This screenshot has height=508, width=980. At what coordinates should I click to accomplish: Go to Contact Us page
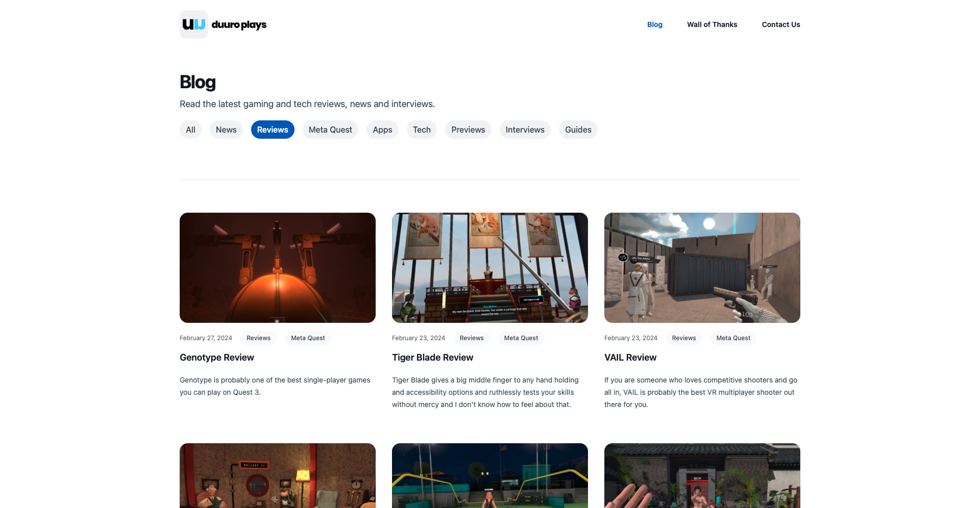coord(781,24)
